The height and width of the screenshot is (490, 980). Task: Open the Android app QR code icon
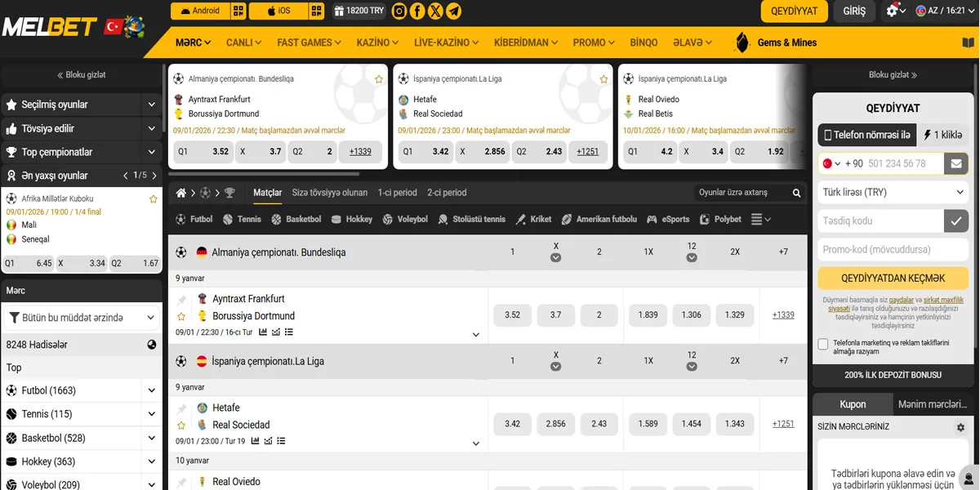pos(238,11)
